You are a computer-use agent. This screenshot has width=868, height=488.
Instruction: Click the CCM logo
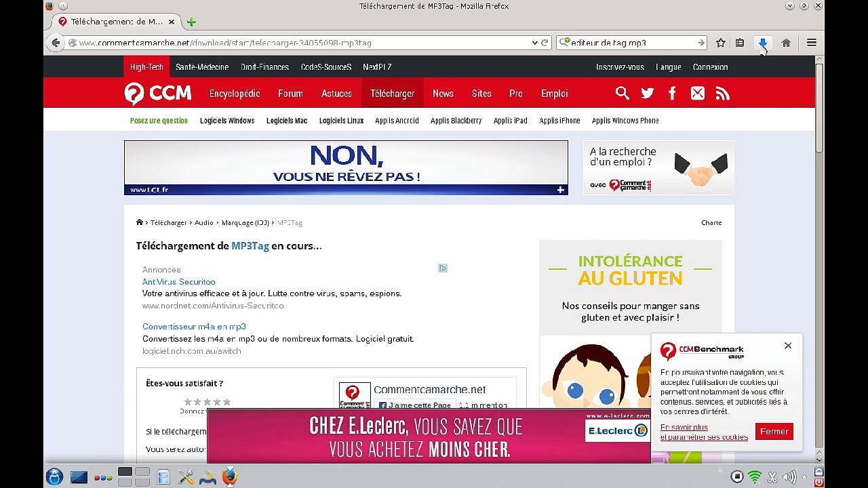pyautogui.click(x=158, y=94)
